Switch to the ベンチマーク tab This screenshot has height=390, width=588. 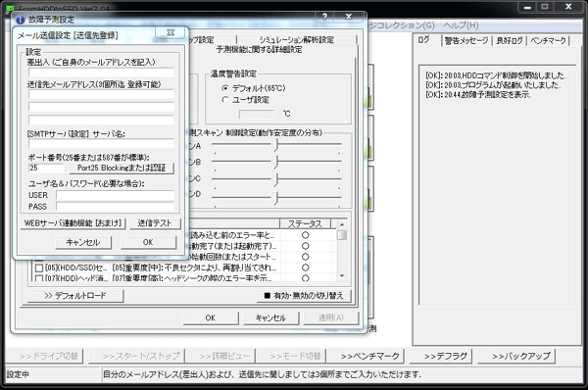(548, 40)
